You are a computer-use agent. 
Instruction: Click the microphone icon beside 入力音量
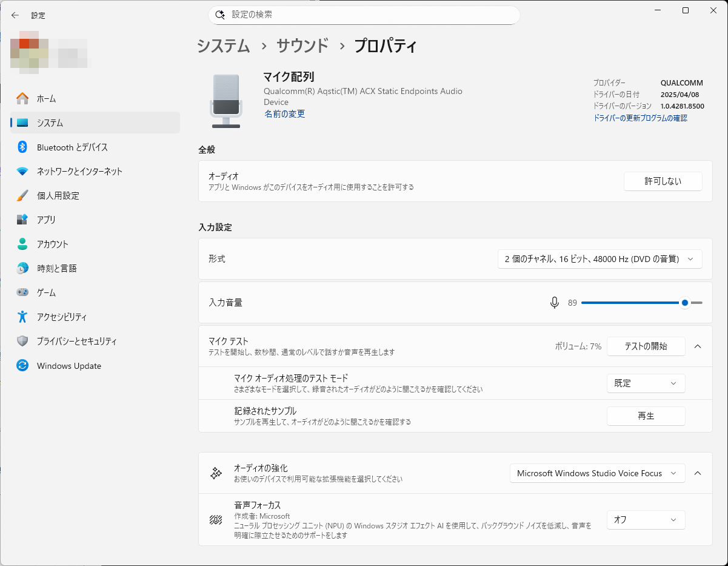(x=554, y=302)
